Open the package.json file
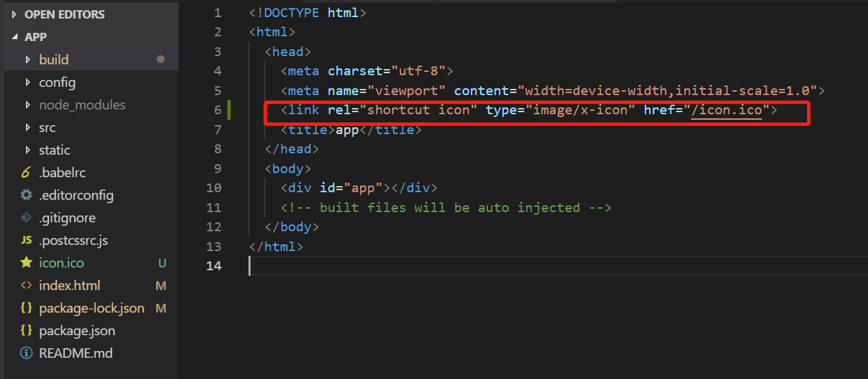The image size is (868, 379). click(77, 330)
